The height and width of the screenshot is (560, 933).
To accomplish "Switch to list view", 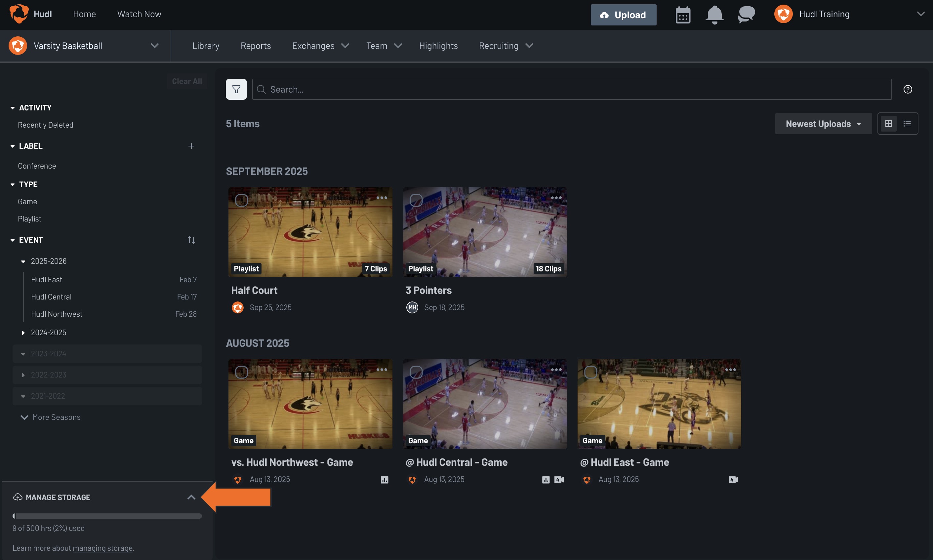I will pyautogui.click(x=907, y=124).
